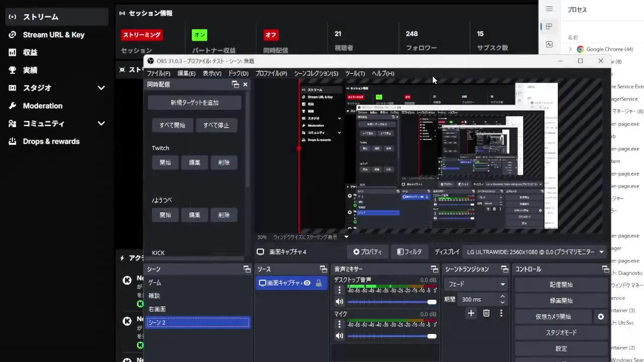Open preview scaling dropdown next to 30%
Image resolution: width=644 pixels, height=362 pixels.
pyautogui.click(x=346, y=237)
